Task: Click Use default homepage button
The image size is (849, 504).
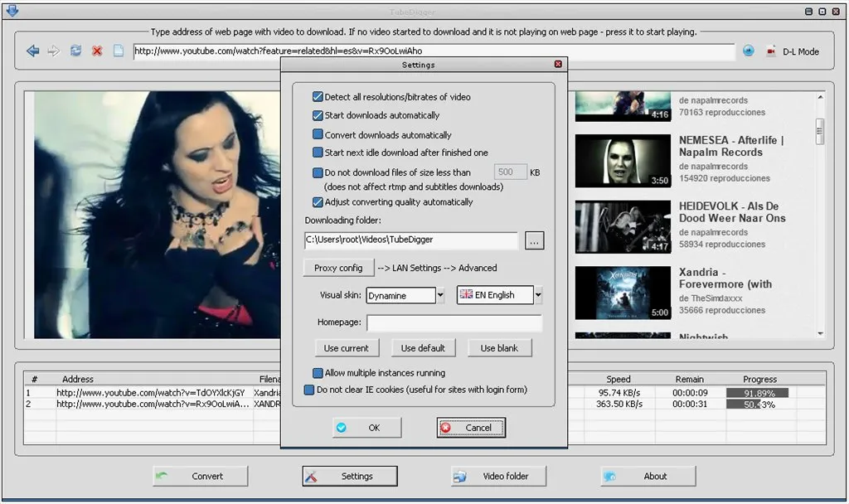Action: coord(423,348)
